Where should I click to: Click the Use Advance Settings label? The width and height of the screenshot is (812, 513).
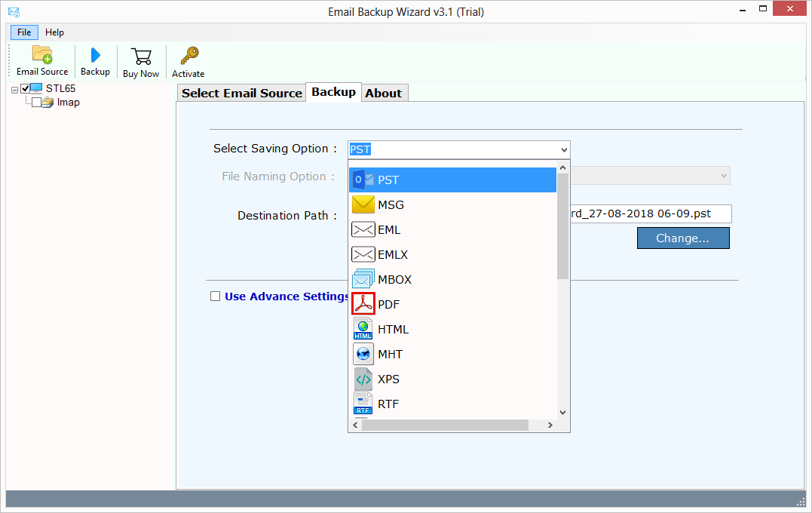[x=286, y=296]
